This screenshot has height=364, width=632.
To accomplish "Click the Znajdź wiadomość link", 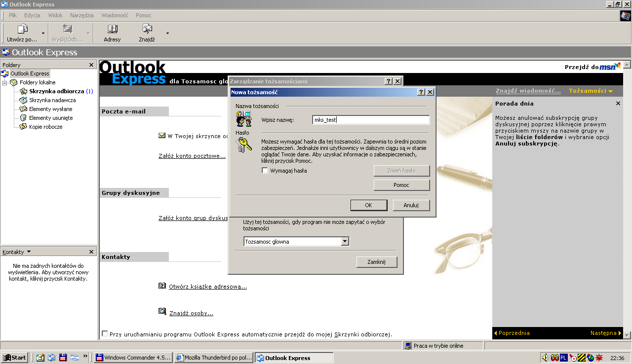I will [528, 91].
